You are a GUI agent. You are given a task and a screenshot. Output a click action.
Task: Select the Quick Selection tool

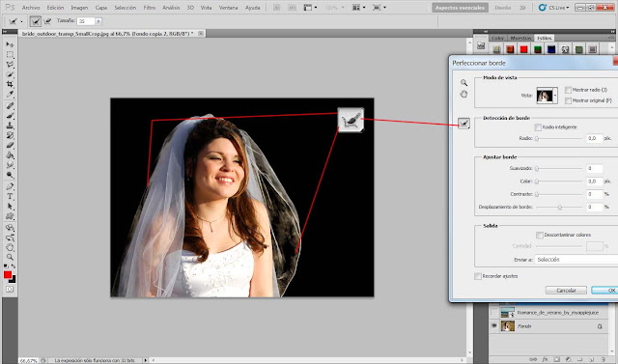(x=10, y=74)
